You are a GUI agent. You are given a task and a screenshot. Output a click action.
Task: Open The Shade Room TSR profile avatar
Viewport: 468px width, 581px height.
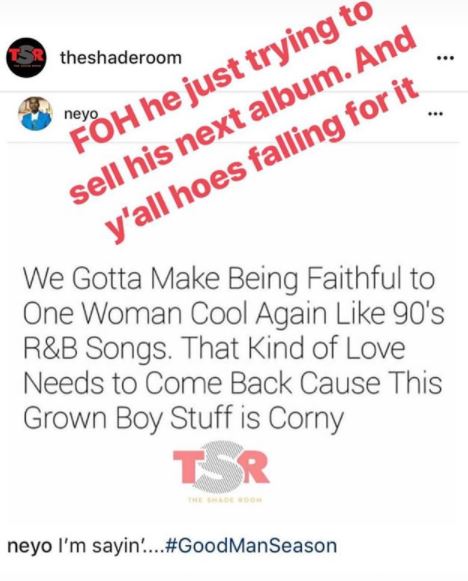point(26,57)
